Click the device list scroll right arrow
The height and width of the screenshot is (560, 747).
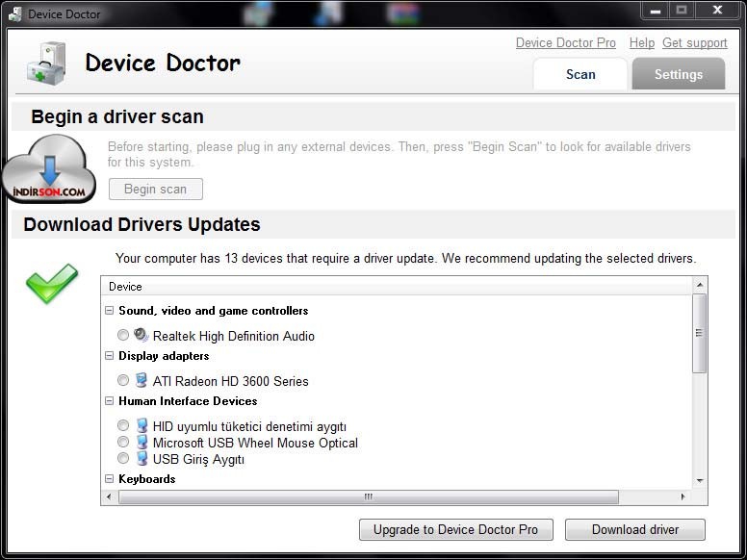[x=683, y=496]
